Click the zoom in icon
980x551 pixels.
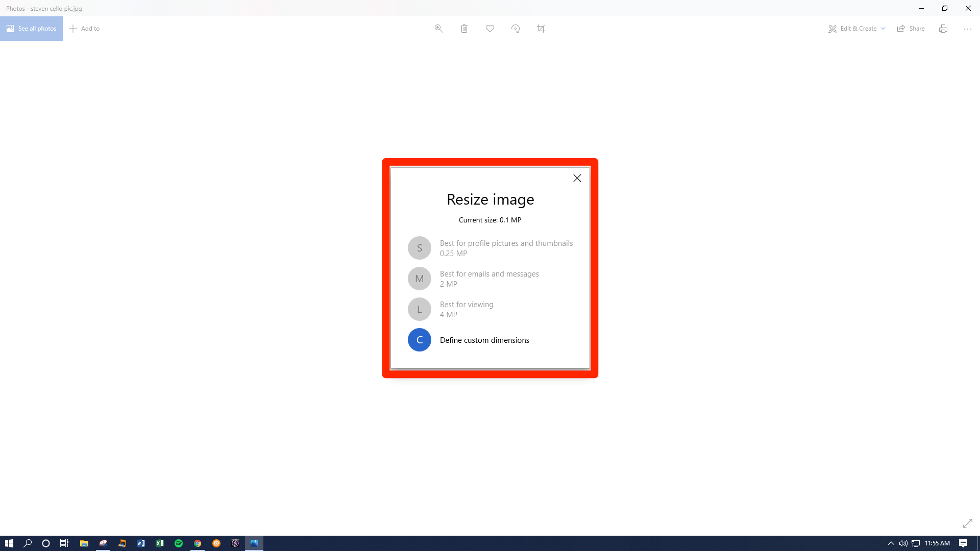click(x=438, y=28)
